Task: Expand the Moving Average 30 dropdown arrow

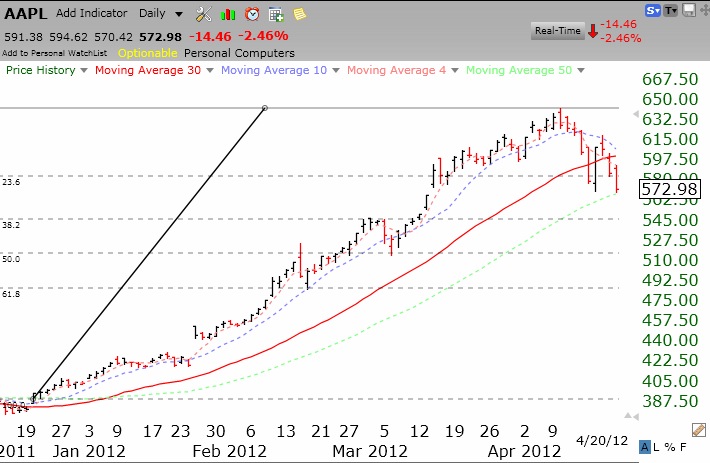Action: (x=209, y=71)
